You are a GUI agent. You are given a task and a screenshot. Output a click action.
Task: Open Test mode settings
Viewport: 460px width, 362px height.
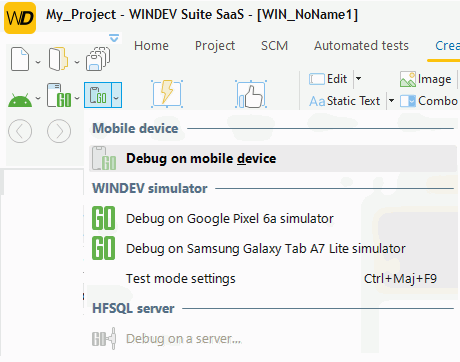click(273, 279)
